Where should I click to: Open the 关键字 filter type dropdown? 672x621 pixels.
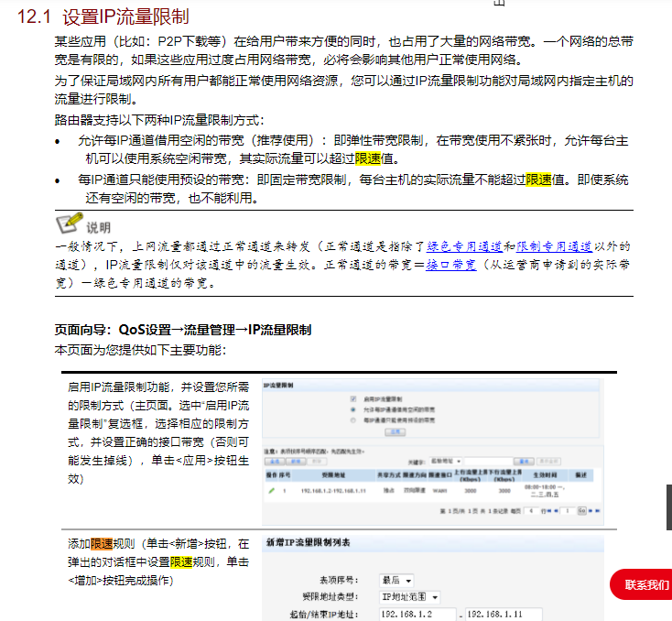[446, 461]
